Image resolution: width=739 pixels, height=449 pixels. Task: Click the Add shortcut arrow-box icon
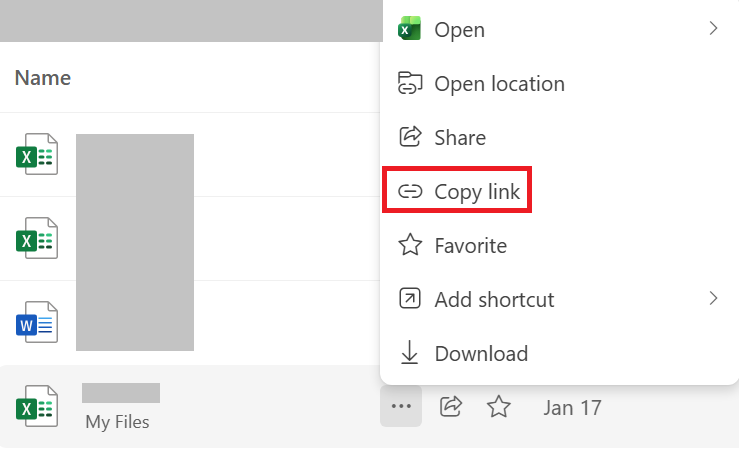[x=410, y=299]
